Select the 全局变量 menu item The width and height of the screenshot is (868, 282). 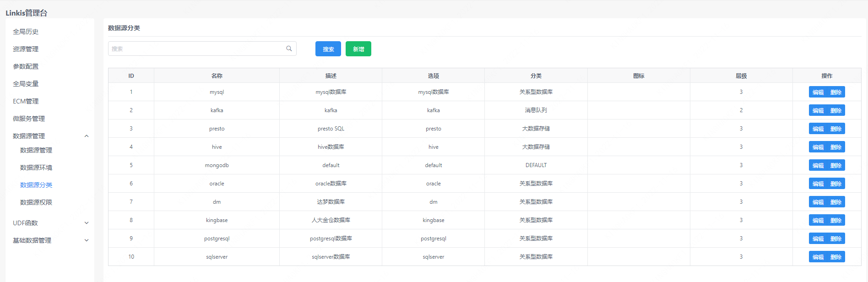26,84
